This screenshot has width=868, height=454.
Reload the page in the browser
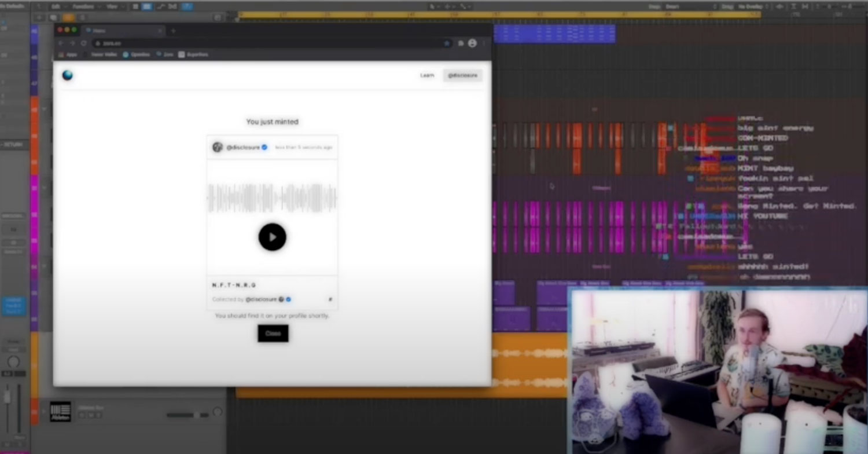tap(83, 43)
